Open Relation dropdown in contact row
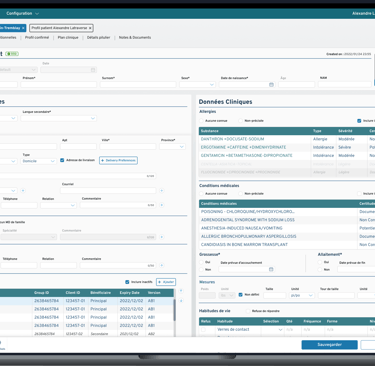Viewport: 375px width, 366px height. pos(58,205)
